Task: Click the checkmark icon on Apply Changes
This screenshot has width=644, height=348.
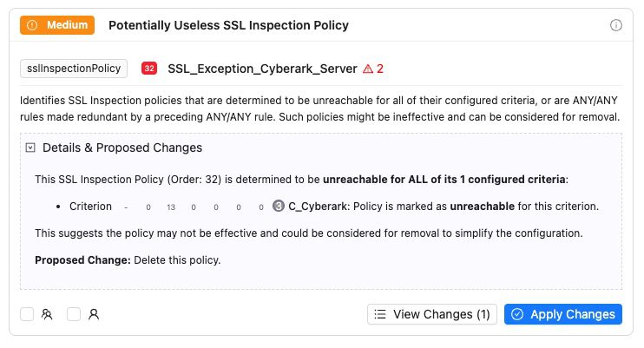Action: click(x=517, y=314)
